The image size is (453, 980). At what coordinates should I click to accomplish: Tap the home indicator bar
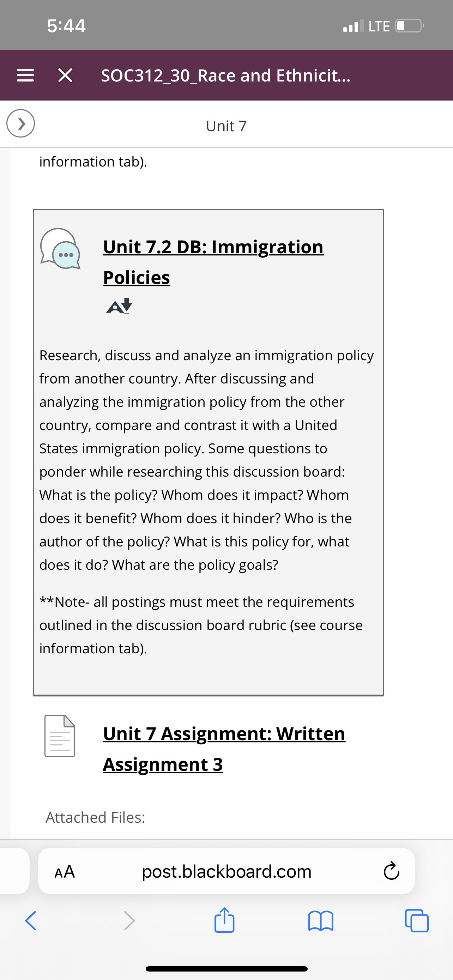226,969
